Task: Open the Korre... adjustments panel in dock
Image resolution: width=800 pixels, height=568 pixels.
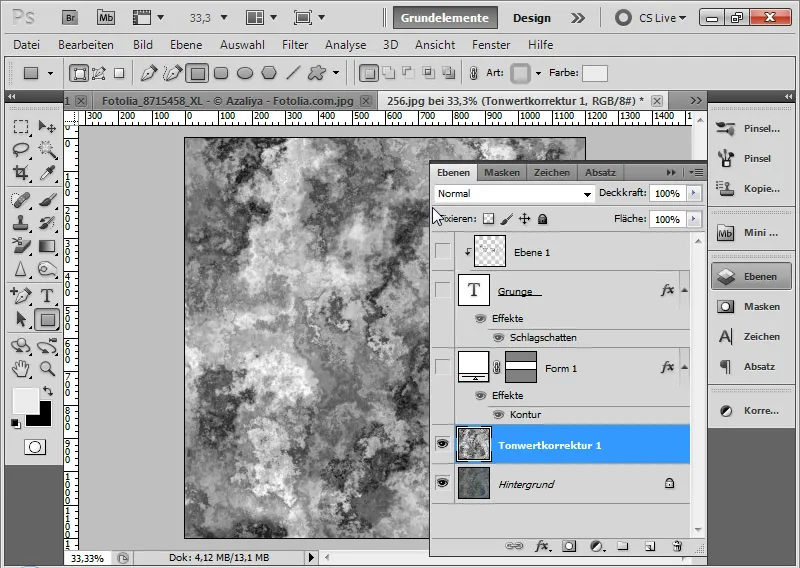Action: coord(750,410)
